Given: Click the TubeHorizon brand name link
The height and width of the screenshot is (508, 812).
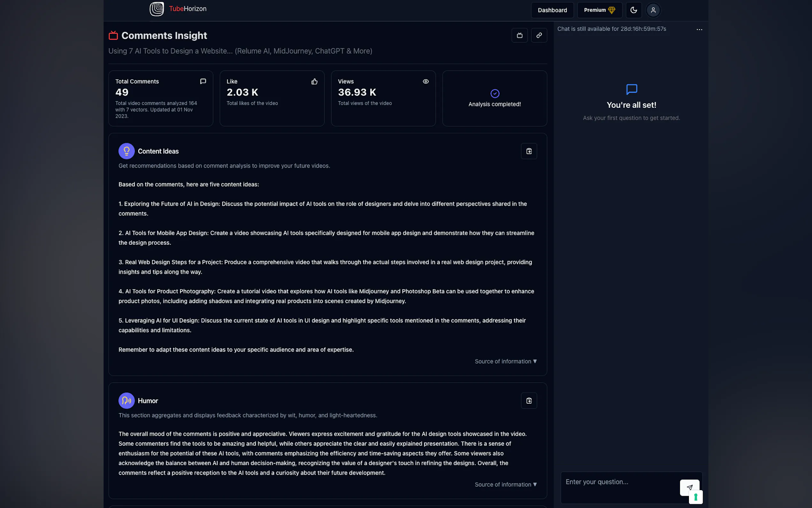Looking at the screenshot, I should point(188,9).
